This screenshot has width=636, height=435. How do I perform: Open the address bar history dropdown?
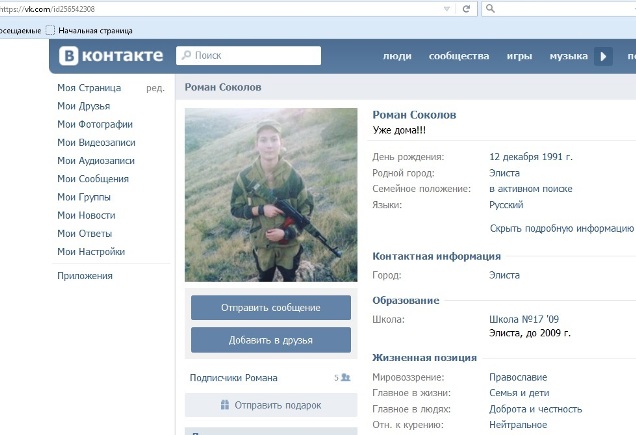(445, 9)
